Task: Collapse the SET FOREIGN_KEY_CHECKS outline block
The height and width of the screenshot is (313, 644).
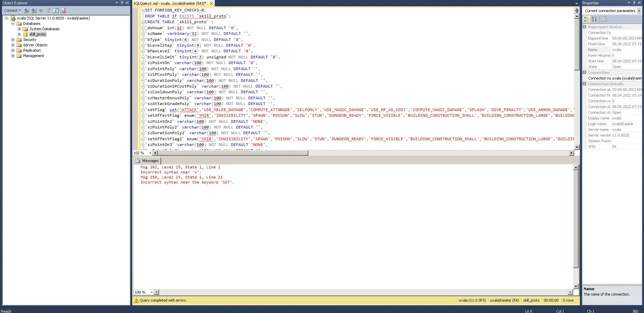Action: pyautogui.click(x=143, y=10)
